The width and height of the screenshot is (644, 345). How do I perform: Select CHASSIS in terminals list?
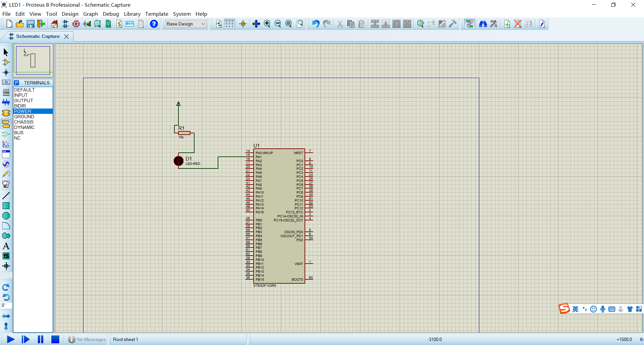click(x=33, y=122)
